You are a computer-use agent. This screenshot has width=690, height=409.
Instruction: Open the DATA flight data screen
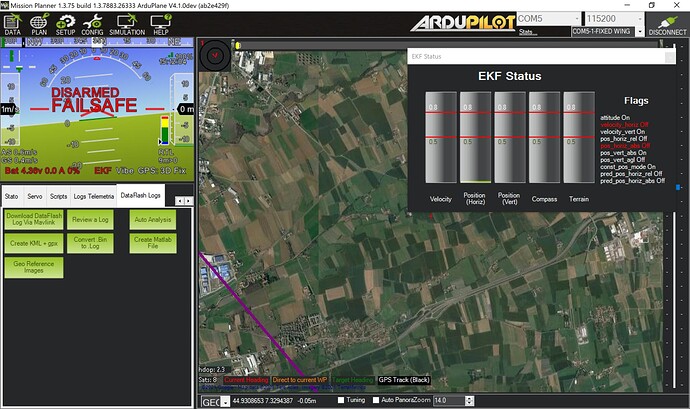[12, 24]
